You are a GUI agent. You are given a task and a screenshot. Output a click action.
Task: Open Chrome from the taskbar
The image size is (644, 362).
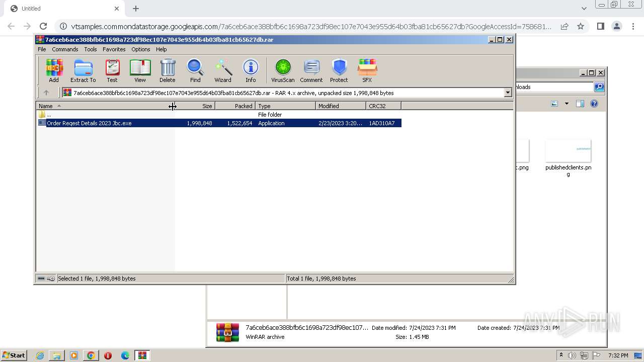(x=91, y=355)
